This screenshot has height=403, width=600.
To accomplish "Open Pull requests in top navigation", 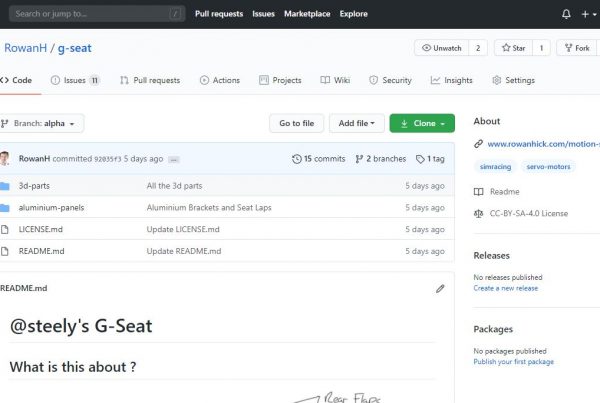I will pos(219,14).
